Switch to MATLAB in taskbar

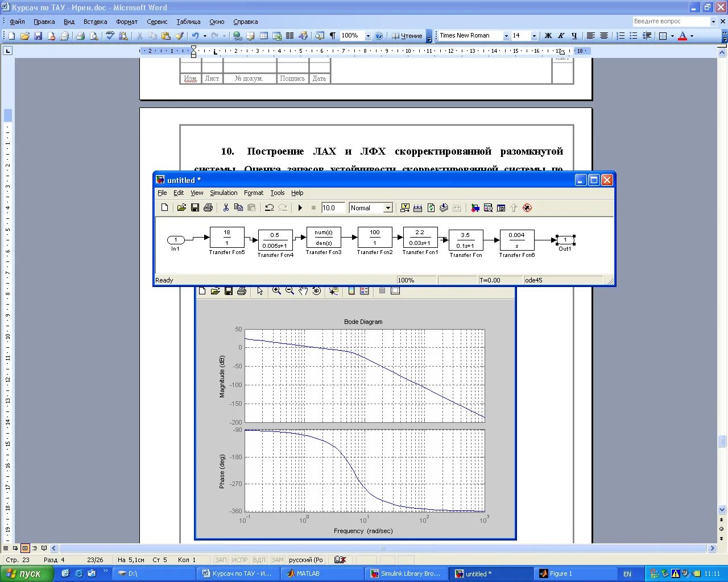323,573
